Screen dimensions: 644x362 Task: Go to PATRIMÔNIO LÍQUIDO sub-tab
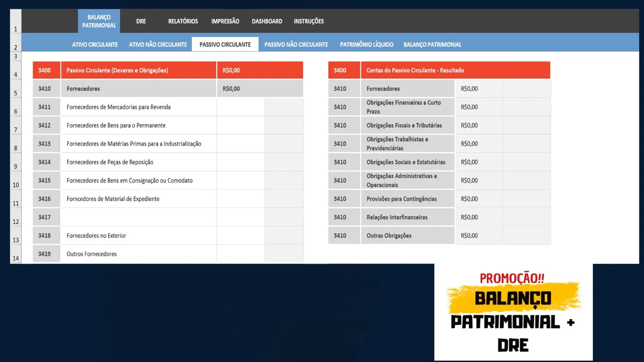pos(367,45)
